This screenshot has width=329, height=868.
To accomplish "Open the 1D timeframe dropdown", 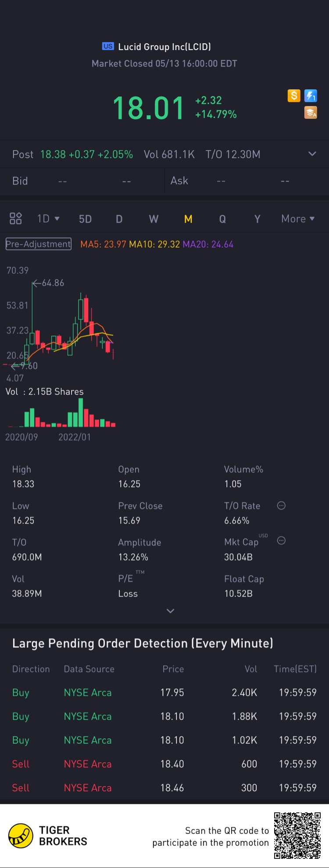I will point(48,219).
